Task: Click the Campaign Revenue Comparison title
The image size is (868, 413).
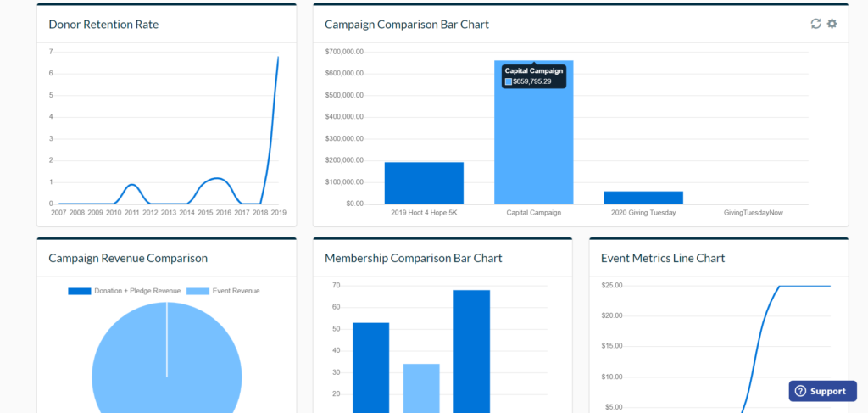Action: click(128, 258)
